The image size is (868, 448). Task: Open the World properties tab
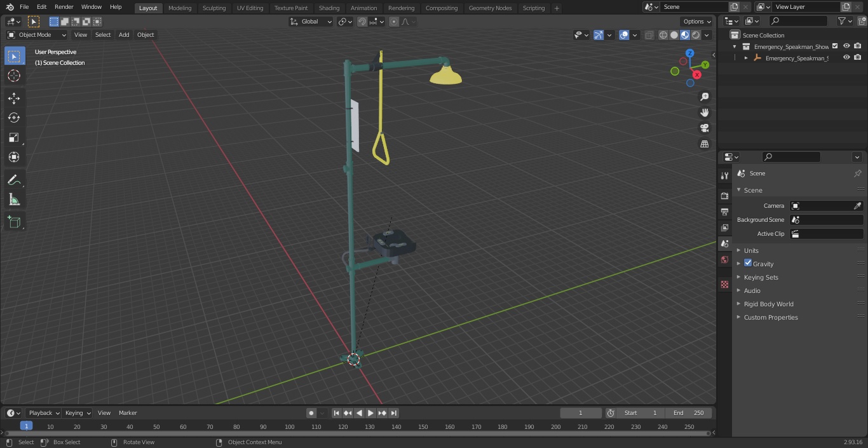point(724,259)
